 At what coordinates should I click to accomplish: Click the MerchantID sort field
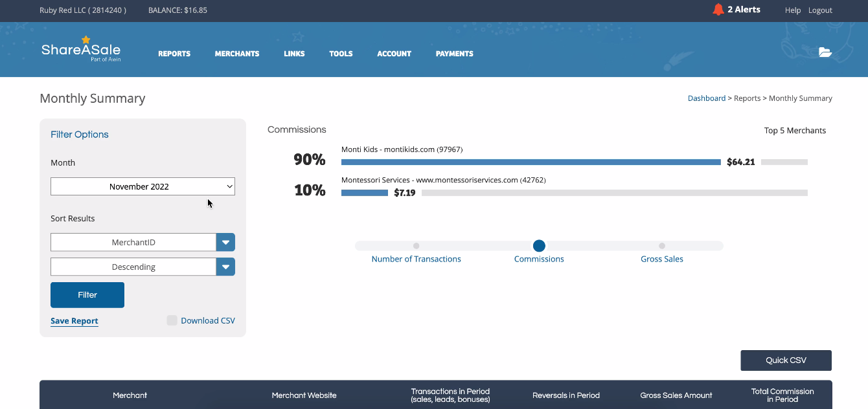(x=133, y=242)
